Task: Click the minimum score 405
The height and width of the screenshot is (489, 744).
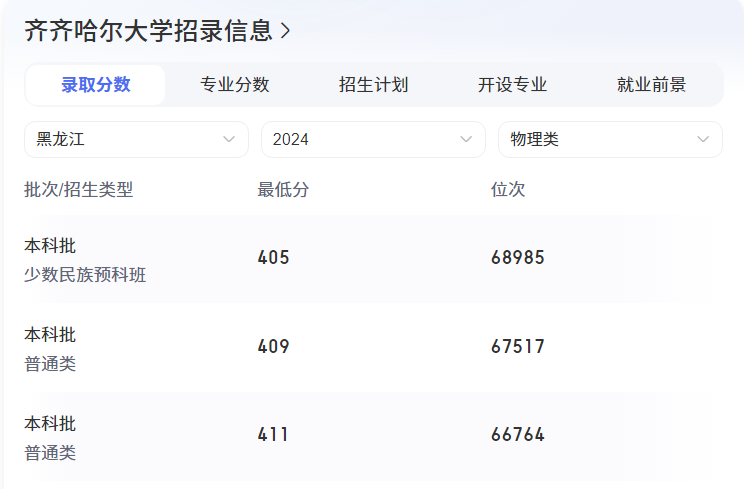Action: (x=273, y=258)
